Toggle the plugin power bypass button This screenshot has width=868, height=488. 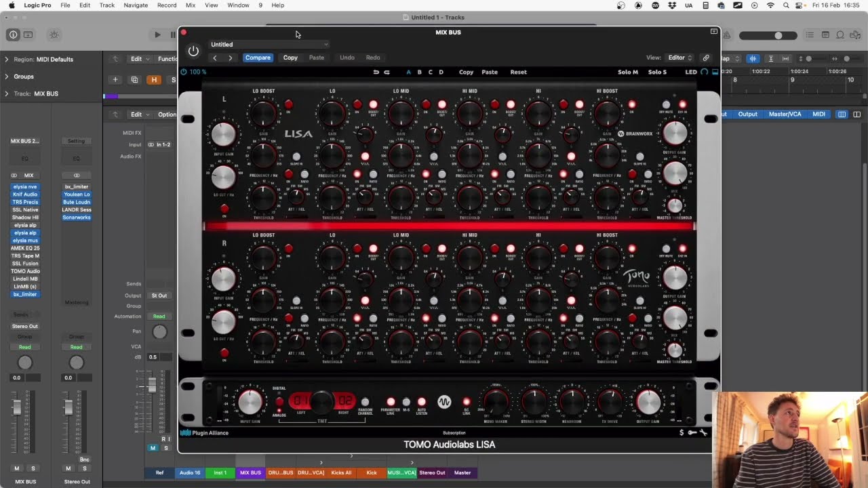pyautogui.click(x=193, y=51)
